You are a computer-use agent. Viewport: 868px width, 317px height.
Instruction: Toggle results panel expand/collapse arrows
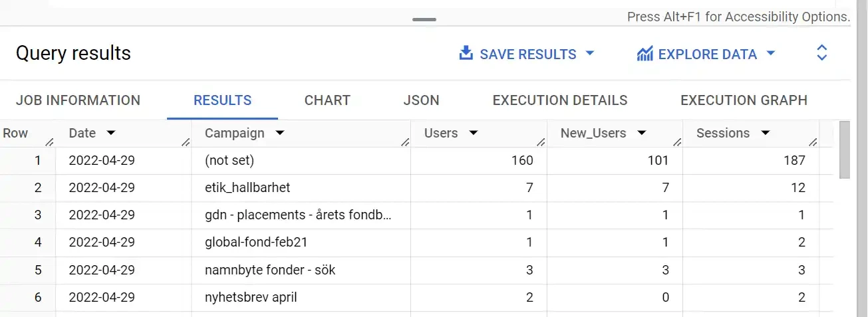pos(821,54)
